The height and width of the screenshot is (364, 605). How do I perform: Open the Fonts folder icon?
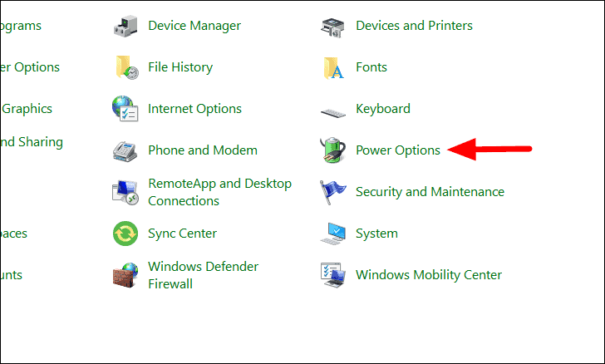pos(333,68)
